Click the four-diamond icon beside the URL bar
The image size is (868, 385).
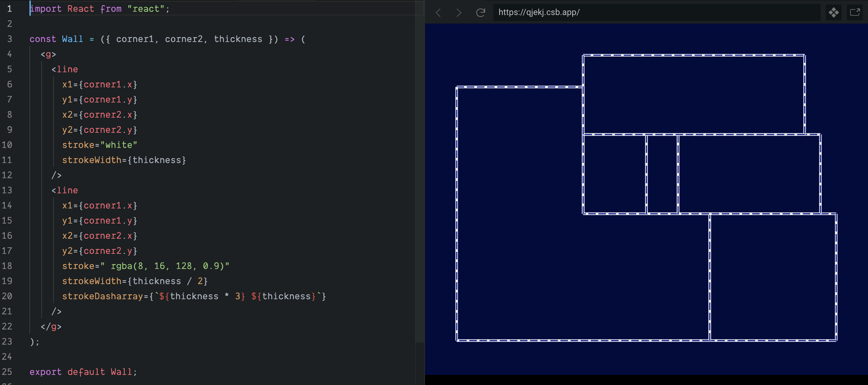point(833,13)
